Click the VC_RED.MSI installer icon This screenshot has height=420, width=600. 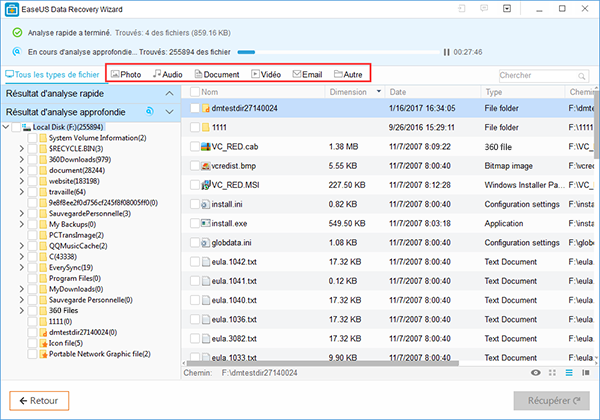[x=206, y=185]
